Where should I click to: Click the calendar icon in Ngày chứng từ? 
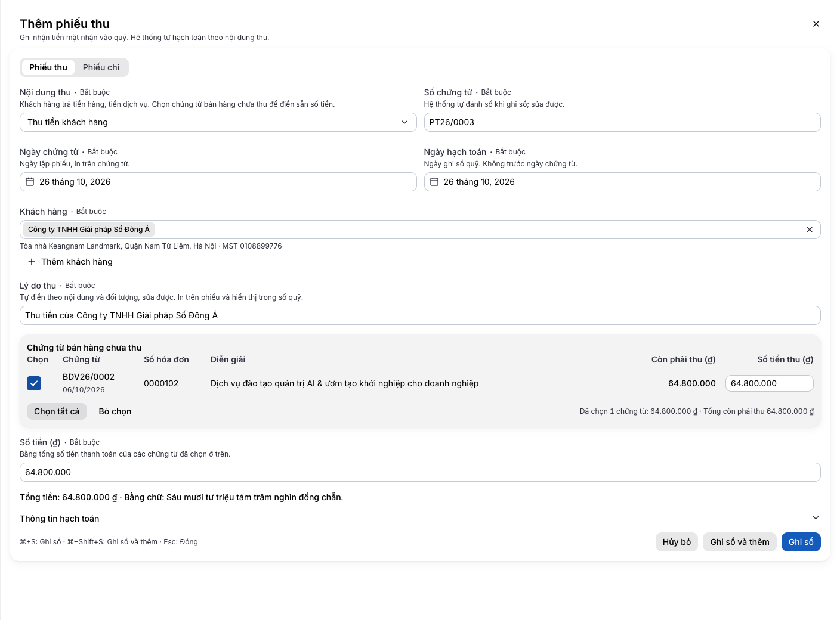[x=30, y=182]
